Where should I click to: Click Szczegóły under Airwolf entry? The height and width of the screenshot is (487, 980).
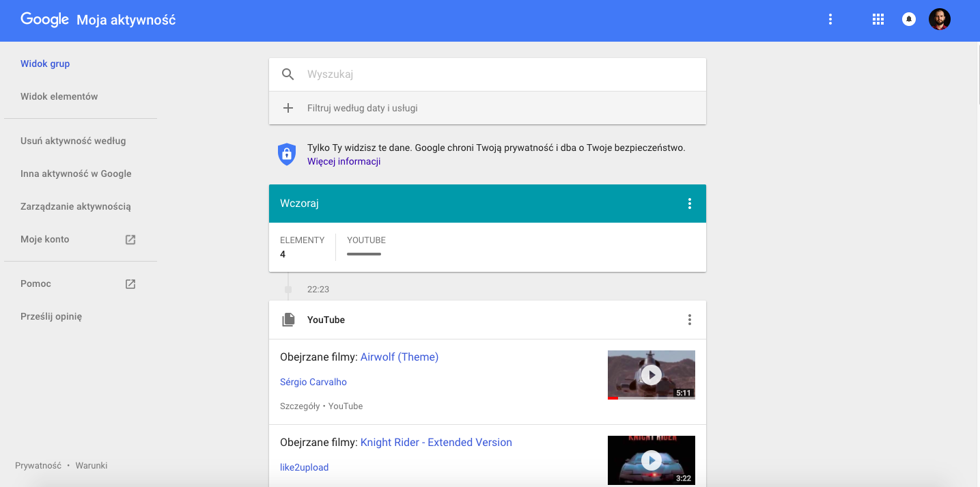click(x=300, y=406)
